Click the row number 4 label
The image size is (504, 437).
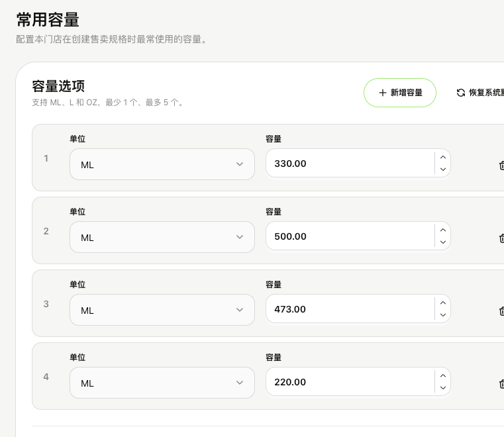(46, 377)
